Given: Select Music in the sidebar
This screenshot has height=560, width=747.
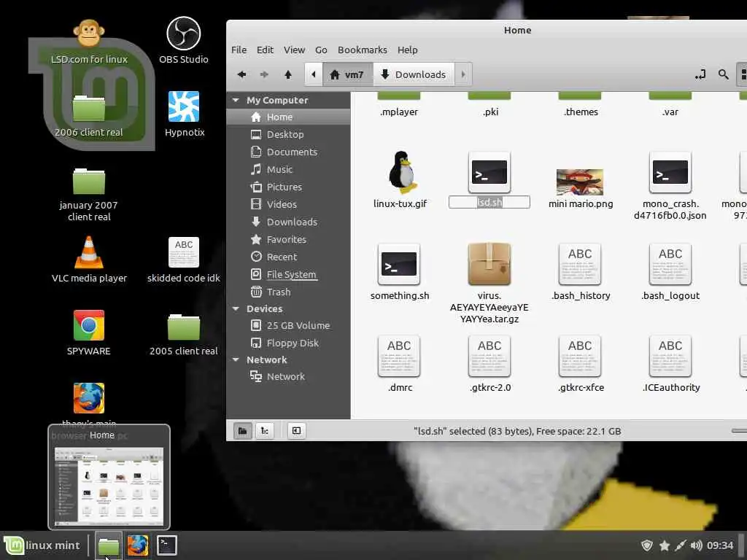Looking at the screenshot, I should coord(288,169).
